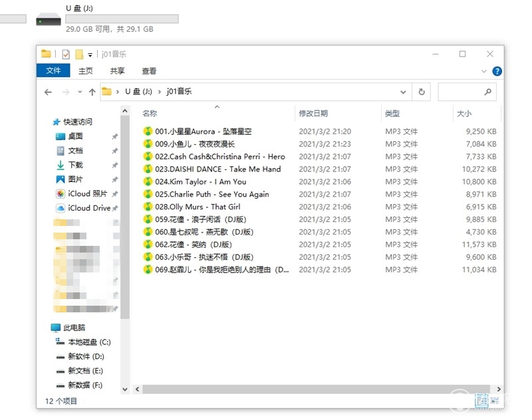The image size is (532, 420).
Task: Select file 024.Kim Taylor - I Am You
Action: click(x=201, y=181)
